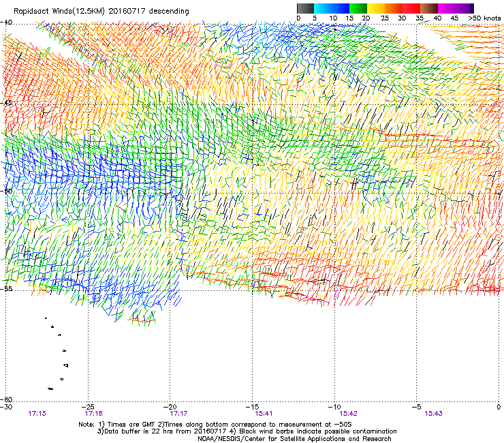Click the orange 25-30 knots legend swatch
Image resolution: width=504 pixels, height=443 pixels.
[394, 8]
